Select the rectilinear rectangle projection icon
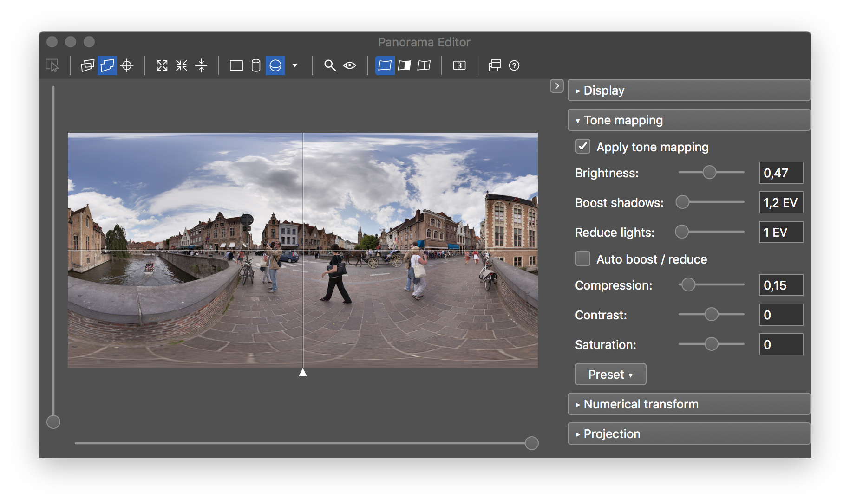 (x=236, y=65)
